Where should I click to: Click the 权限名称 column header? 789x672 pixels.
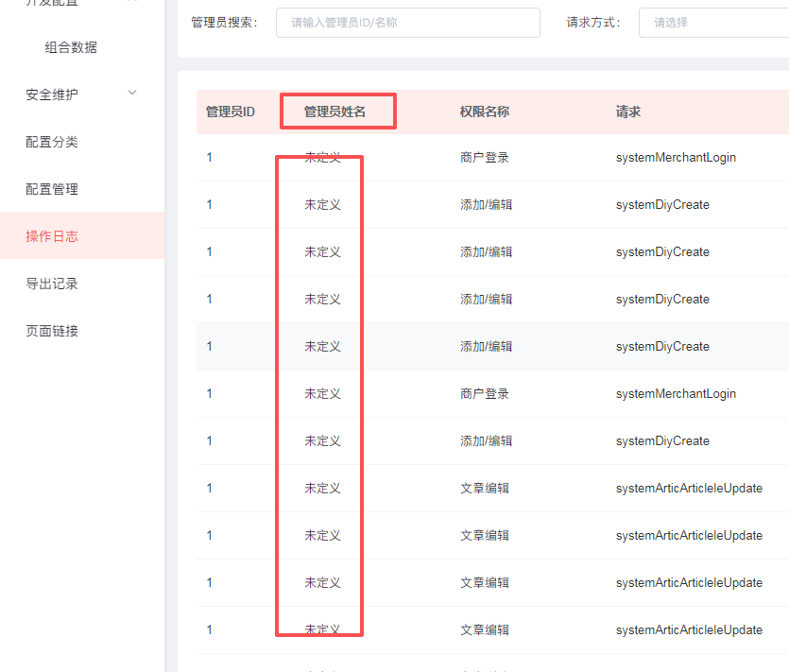click(485, 112)
